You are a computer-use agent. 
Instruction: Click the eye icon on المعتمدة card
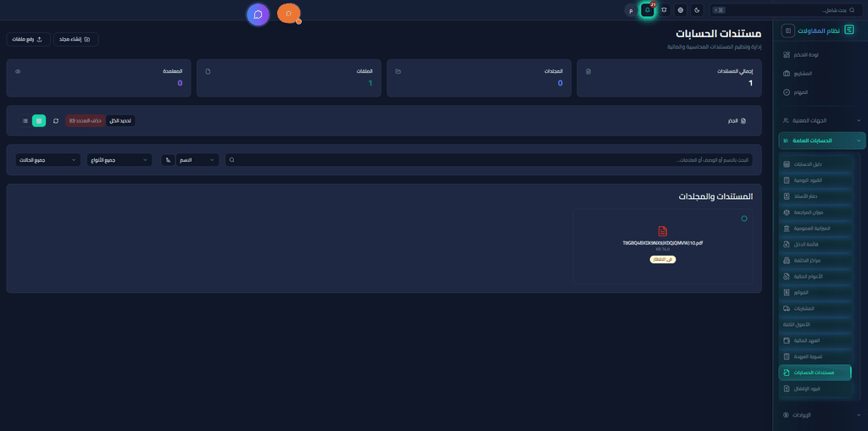(18, 72)
